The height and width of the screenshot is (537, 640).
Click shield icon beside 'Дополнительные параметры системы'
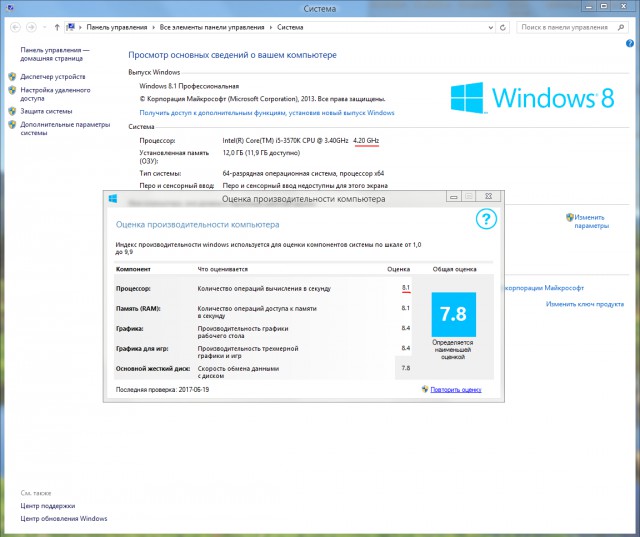click(x=12, y=124)
